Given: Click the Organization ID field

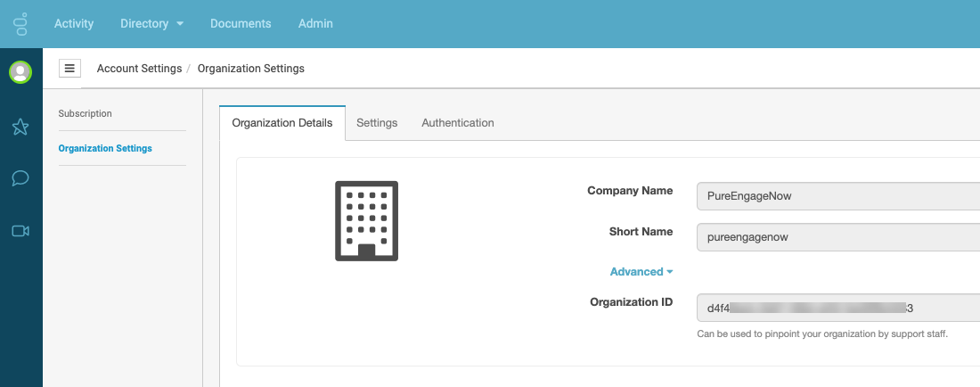Looking at the screenshot, I should 838,309.
